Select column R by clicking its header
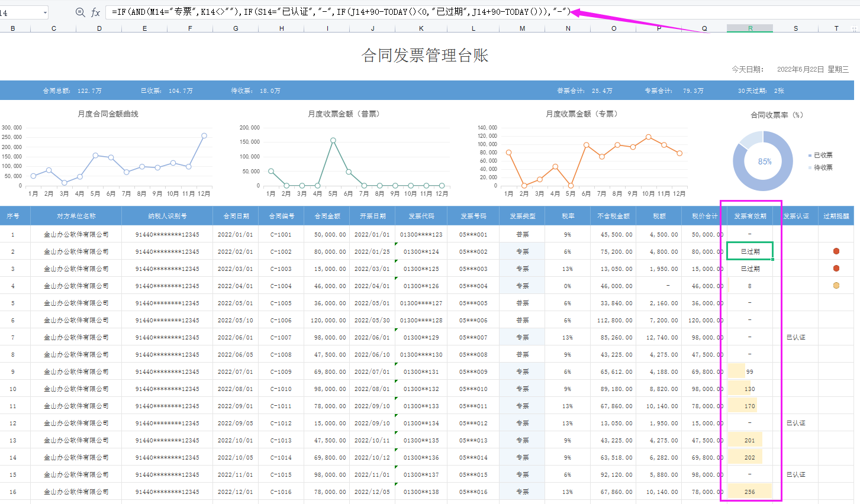Screen dimensions: 860x504 [749, 27]
